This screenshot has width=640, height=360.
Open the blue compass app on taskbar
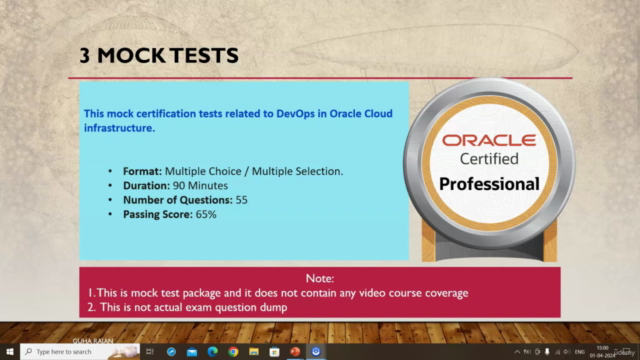click(x=171, y=351)
